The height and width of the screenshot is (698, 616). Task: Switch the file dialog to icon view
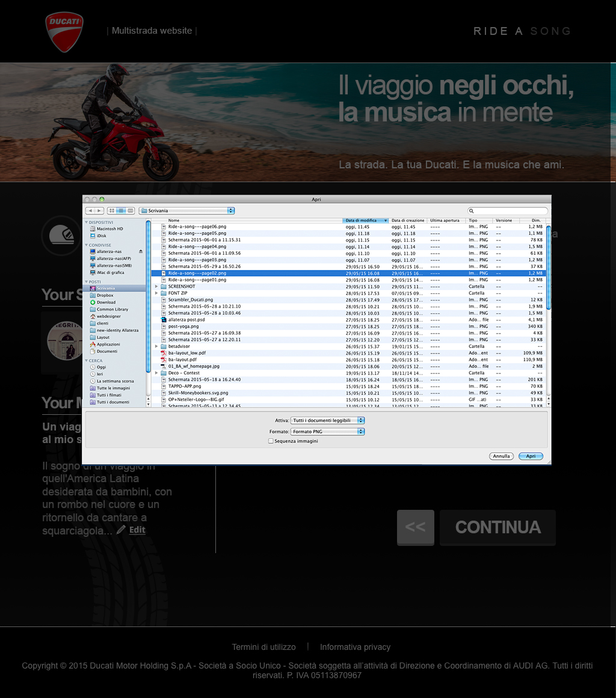click(111, 210)
